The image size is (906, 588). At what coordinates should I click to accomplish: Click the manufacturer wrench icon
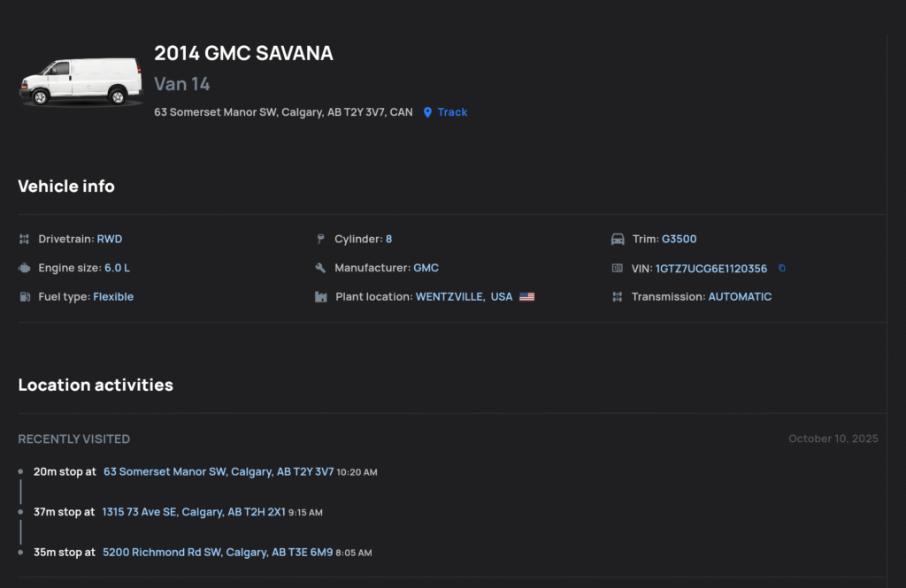(320, 268)
